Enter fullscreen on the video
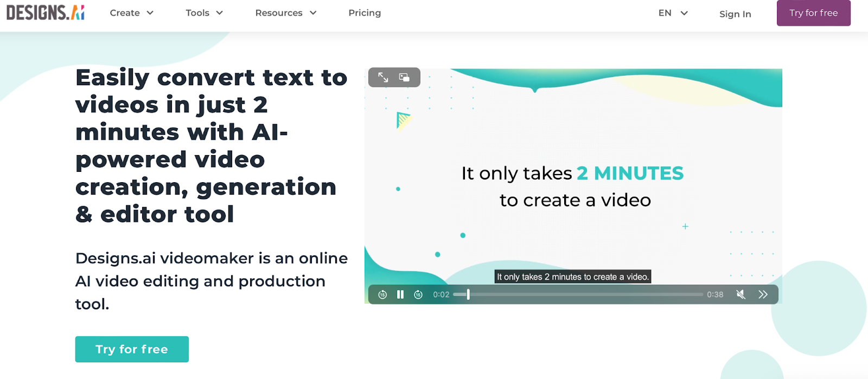 click(383, 78)
